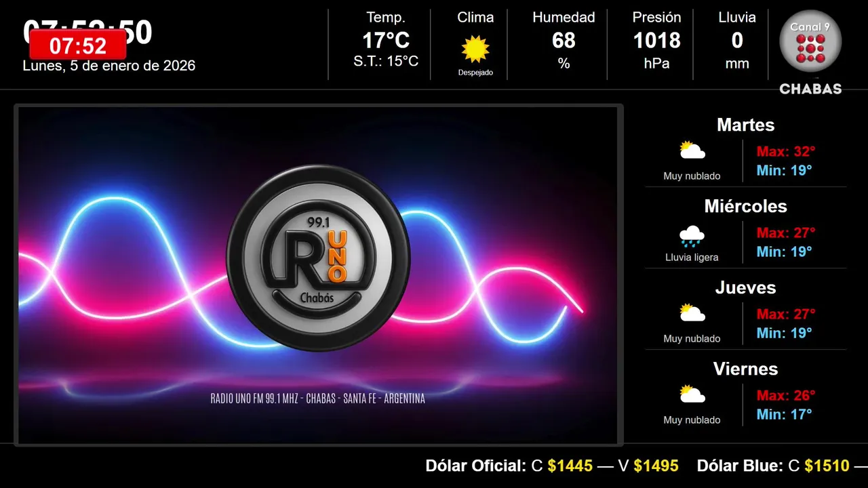
Task: Click Martes Max: 32° value
Action: click(786, 152)
